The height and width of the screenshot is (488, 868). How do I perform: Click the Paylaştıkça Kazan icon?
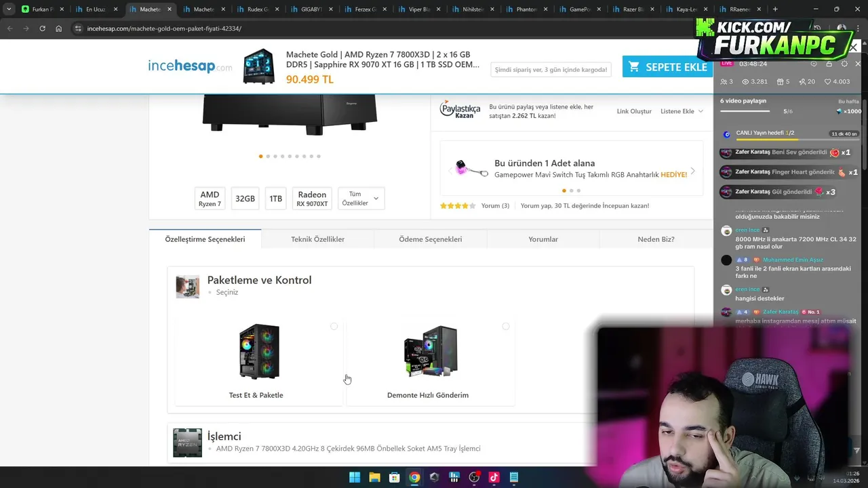460,110
